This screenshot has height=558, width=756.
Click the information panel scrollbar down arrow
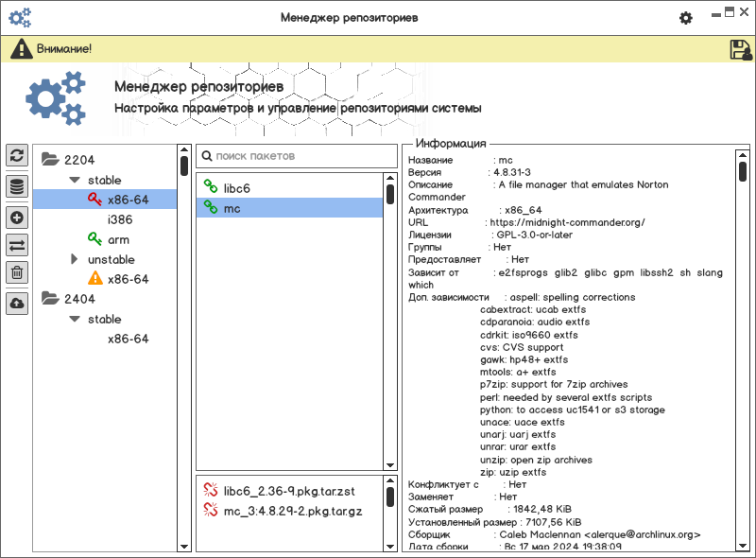[x=742, y=545]
